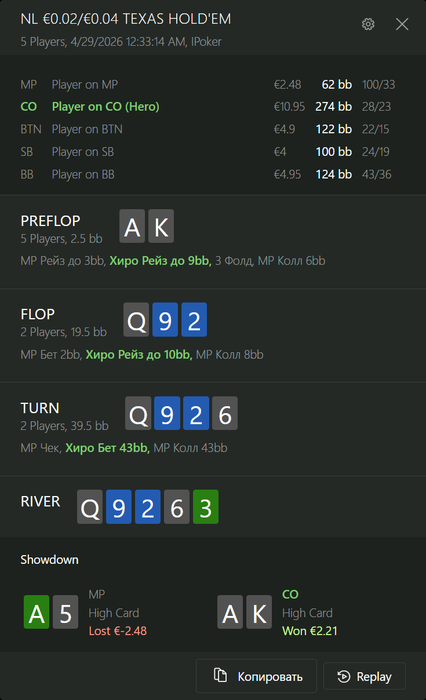Click the 6 card on the turn
This screenshot has width=426, height=700.
point(225,413)
